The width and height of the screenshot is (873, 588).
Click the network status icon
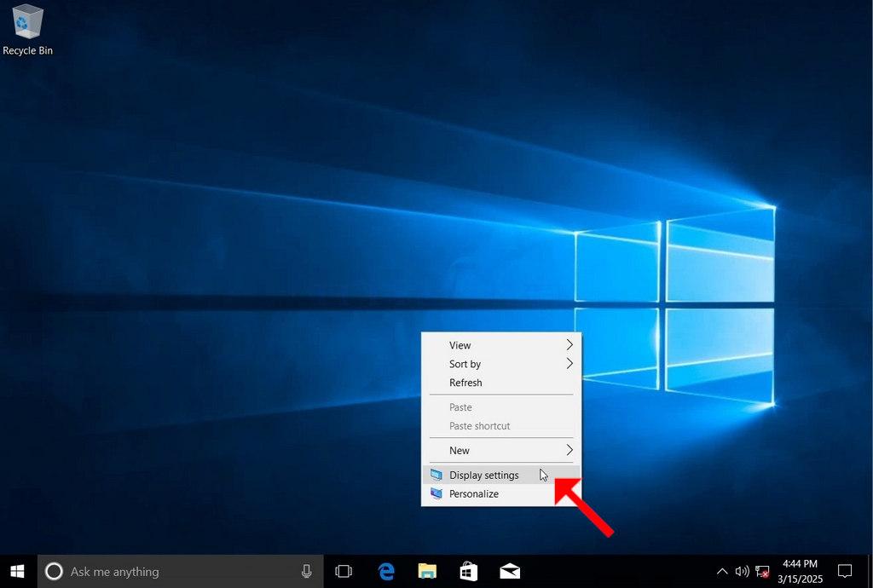(x=762, y=571)
